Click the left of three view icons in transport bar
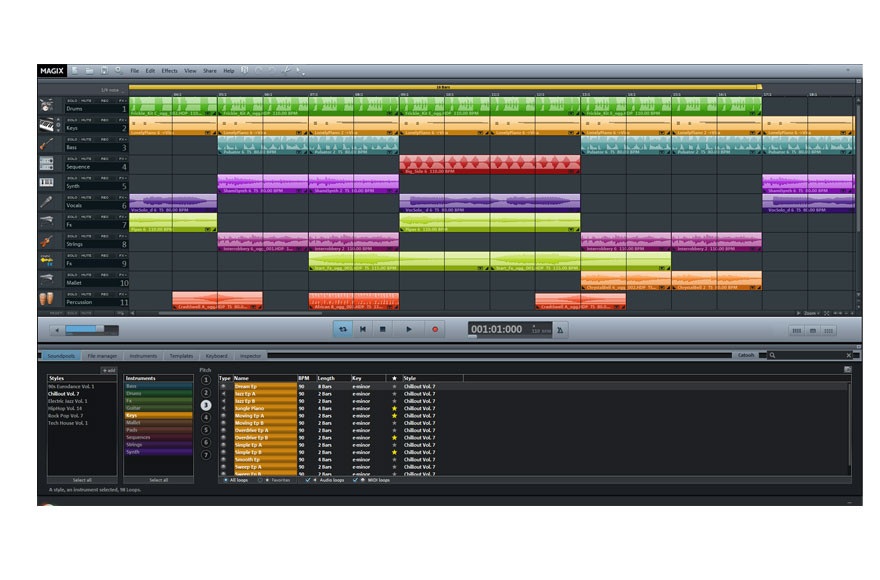 pos(796,331)
